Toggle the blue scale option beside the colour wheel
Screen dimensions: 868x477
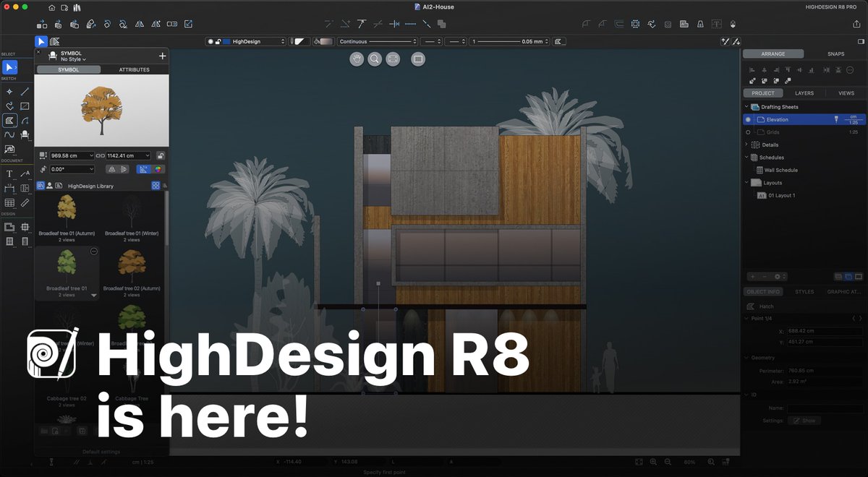click(144, 169)
